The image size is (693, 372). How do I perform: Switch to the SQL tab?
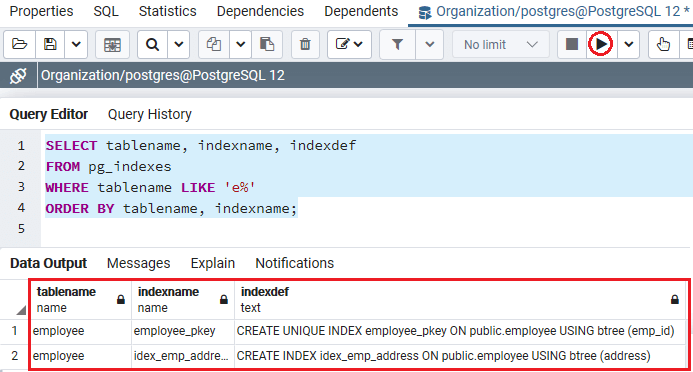pos(106,11)
